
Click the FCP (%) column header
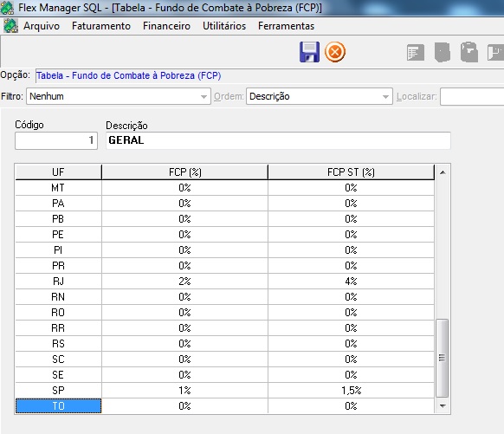pos(184,172)
